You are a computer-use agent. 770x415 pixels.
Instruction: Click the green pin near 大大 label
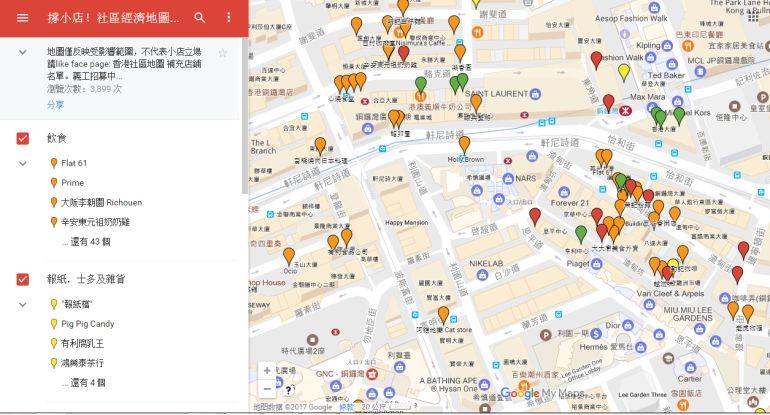[x=581, y=234]
